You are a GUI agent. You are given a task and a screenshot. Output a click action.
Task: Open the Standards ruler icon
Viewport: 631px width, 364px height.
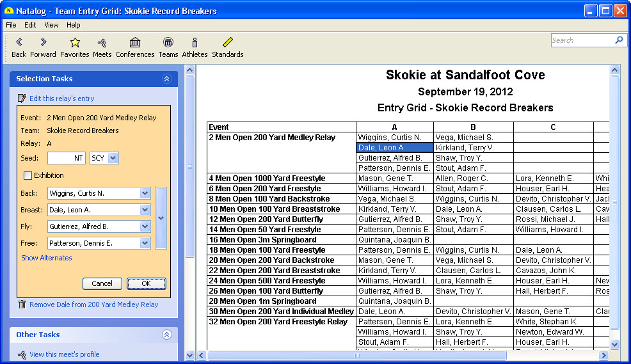point(227,43)
